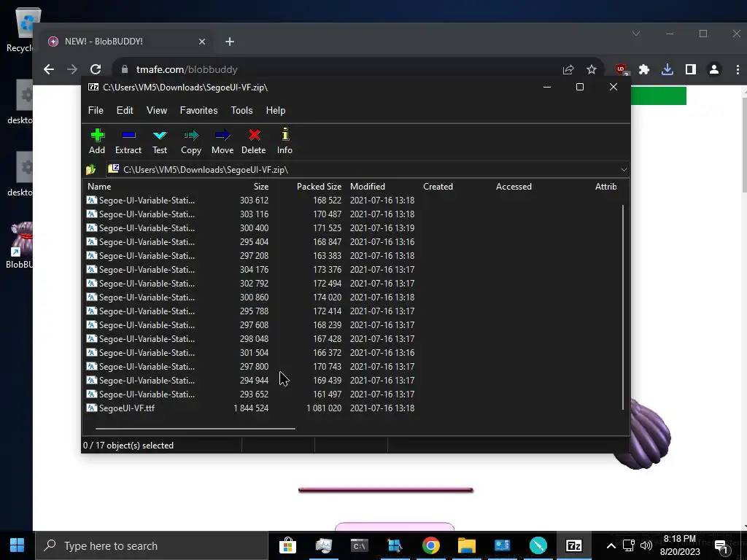Image resolution: width=747 pixels, height=560 pixels.
Task: Open Chrome downloads icon
Action: coord(667,69)
